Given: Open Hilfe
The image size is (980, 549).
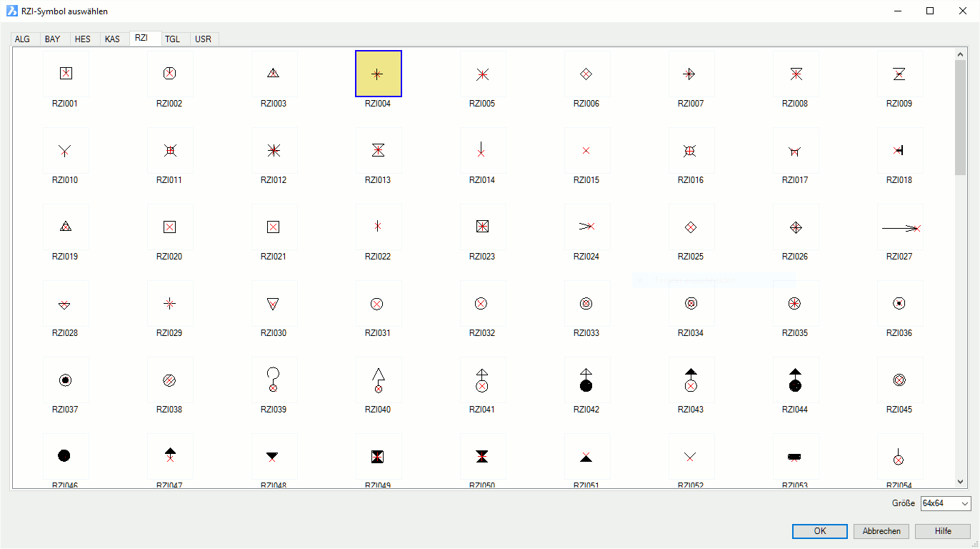Looking at the screenshot, I should (943, 531).
